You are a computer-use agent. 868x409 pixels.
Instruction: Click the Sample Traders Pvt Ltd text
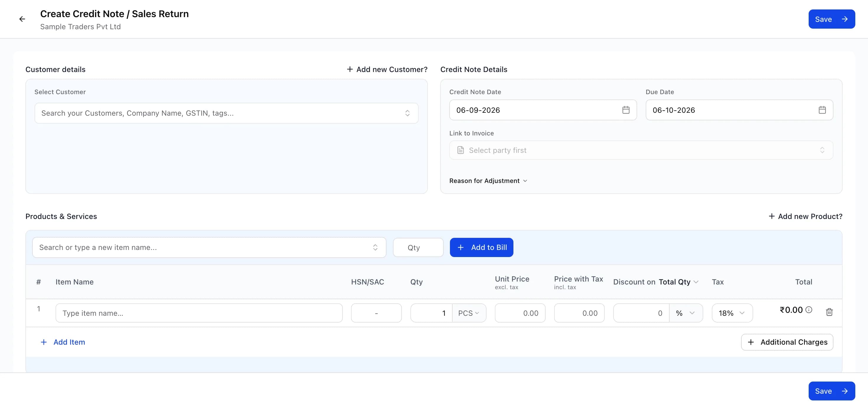tap(80, 27)
